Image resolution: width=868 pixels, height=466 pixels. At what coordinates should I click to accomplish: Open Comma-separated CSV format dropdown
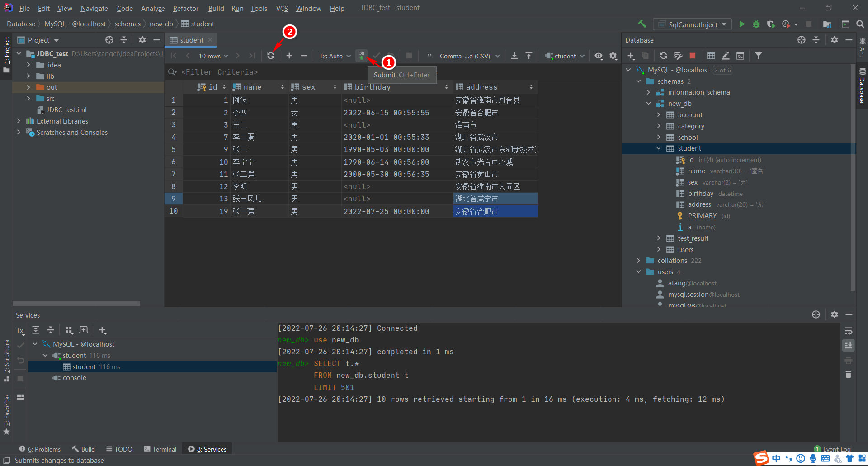point(469,56)
